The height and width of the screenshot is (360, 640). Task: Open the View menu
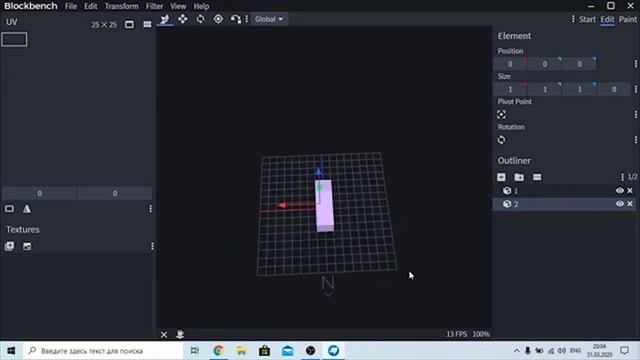click(x=178, y=6)
